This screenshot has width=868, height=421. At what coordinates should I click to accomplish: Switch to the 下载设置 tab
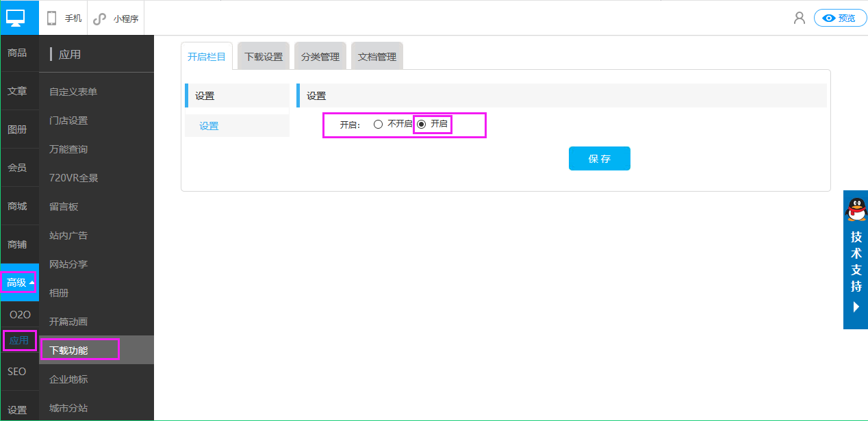tap(264, 56)
